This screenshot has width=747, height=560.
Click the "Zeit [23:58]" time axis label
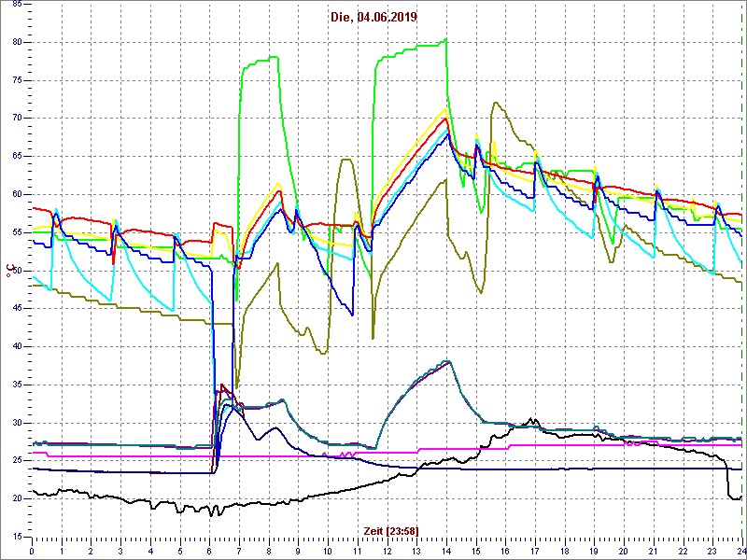[391, 530]
